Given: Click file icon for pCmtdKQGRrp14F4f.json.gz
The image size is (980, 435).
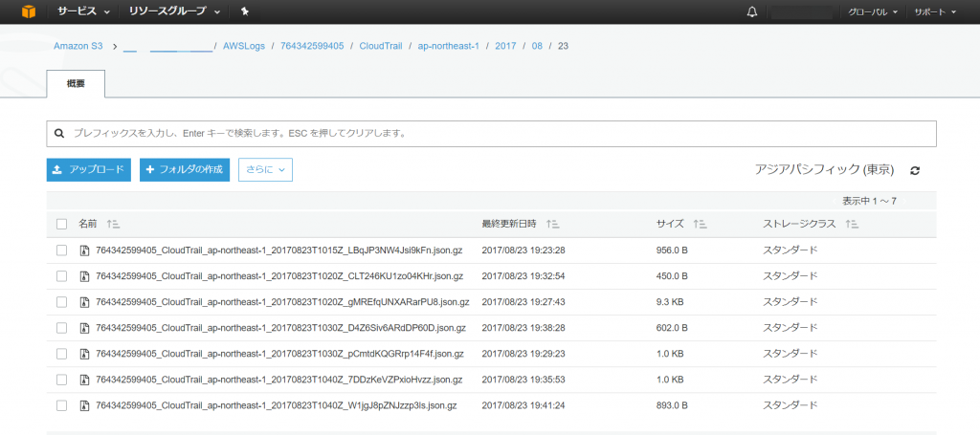Looking at the screenshot, I should [x=84, y=354].
